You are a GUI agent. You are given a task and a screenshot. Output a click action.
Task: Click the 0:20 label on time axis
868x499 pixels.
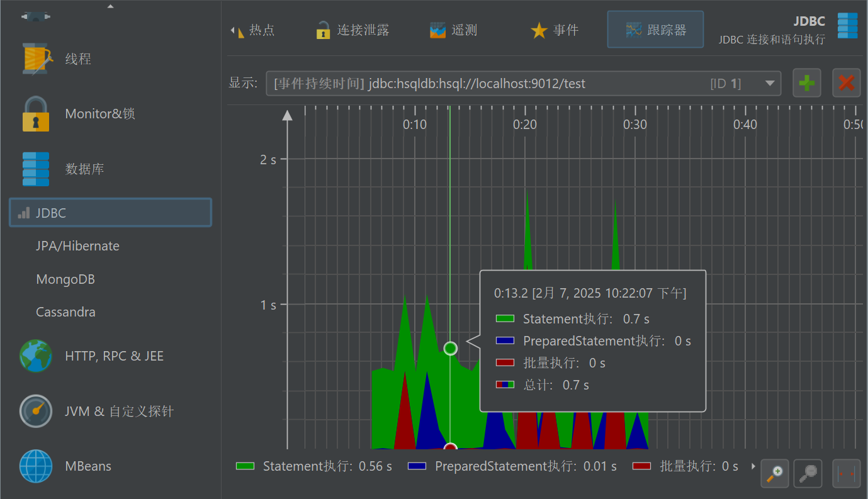(x=525, y=125)
